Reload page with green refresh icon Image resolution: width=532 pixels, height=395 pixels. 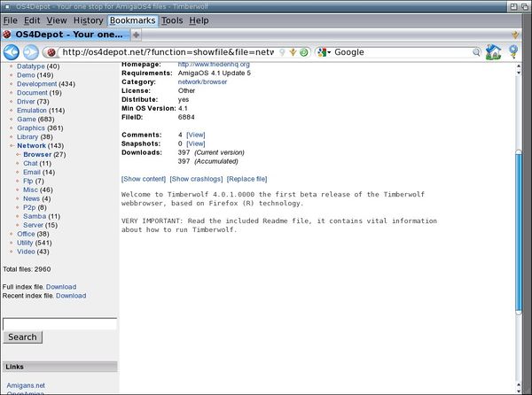click(x=304, y=52)
